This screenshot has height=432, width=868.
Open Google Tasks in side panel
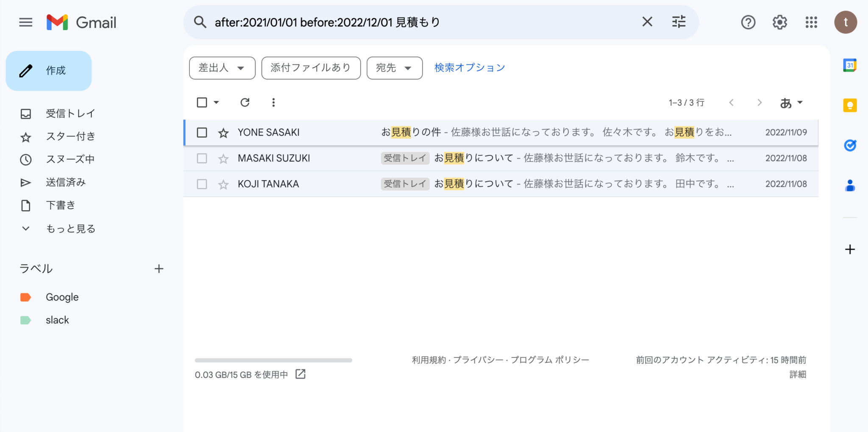click(x=849, y=145)
